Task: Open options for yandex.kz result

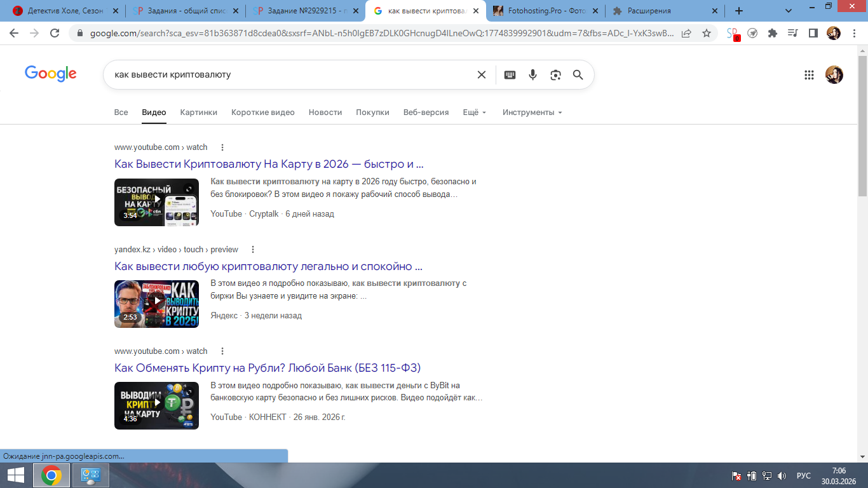Action: click(x=253, y=250)
